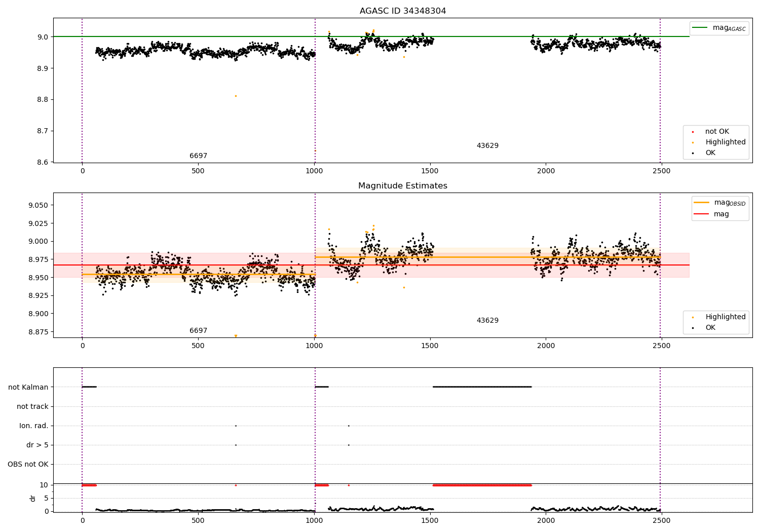The image size is (760, 532).
Task: Click the '9.0' y-tick on top plot
Action: [x=43, y=37]
